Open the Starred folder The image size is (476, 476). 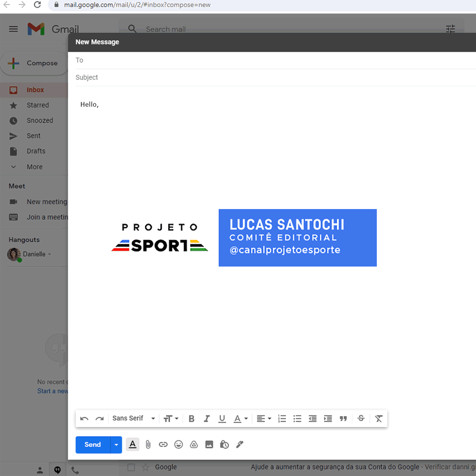34,105
